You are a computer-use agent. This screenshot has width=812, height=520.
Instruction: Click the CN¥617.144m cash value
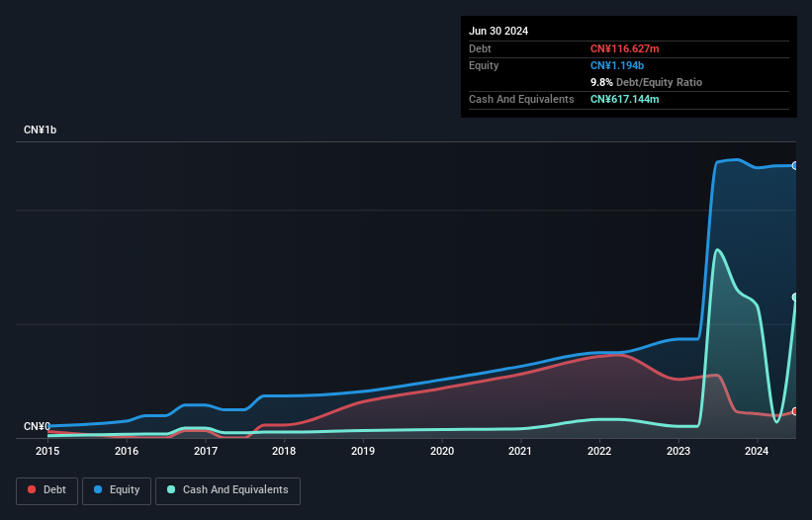(624, 99)
